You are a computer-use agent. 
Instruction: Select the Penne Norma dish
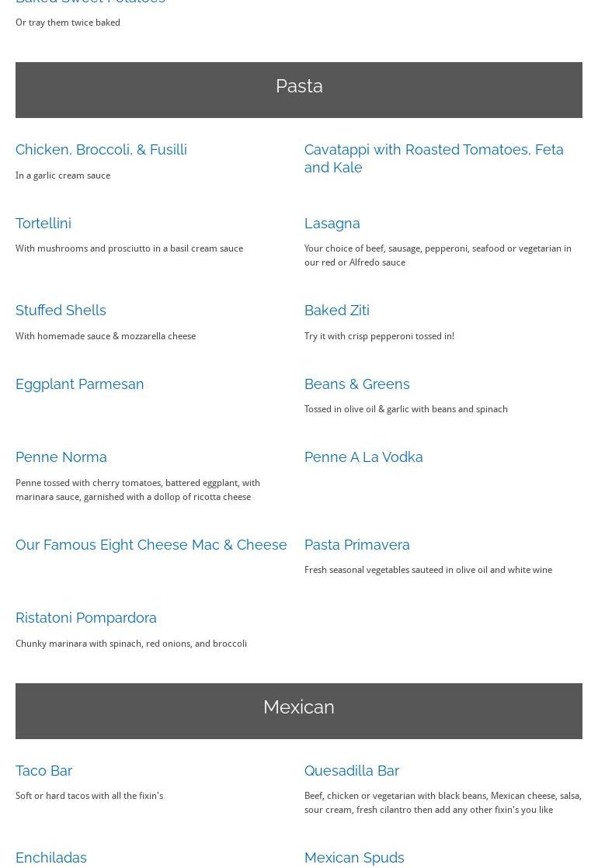61,457
